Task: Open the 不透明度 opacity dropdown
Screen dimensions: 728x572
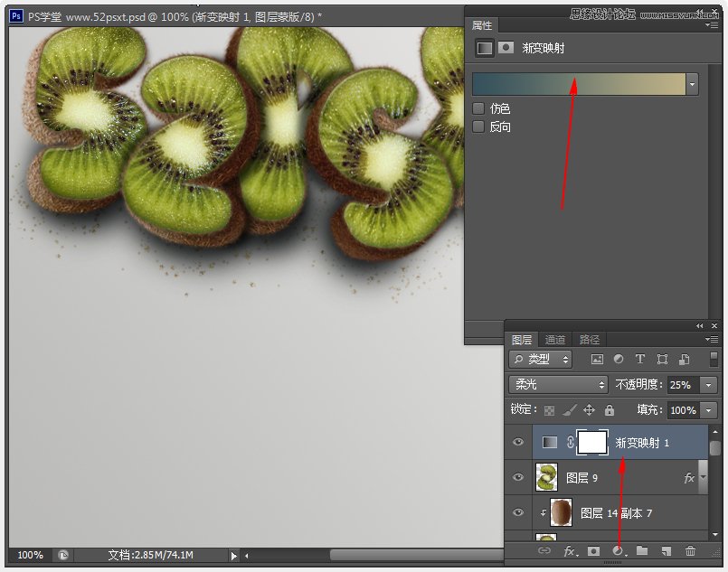Action: coord(708,384)
